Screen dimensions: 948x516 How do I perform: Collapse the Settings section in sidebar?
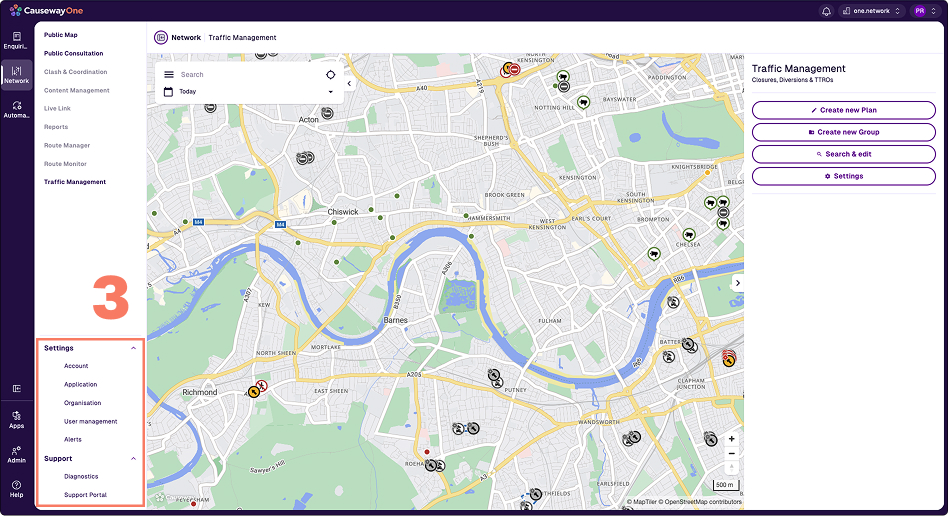click(x=134, y=348)
